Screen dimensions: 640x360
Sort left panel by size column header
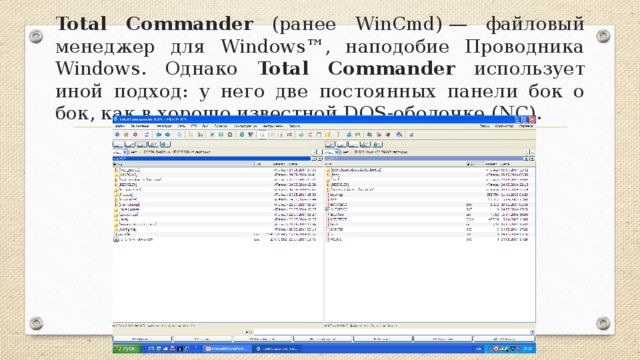click(279, 164)
